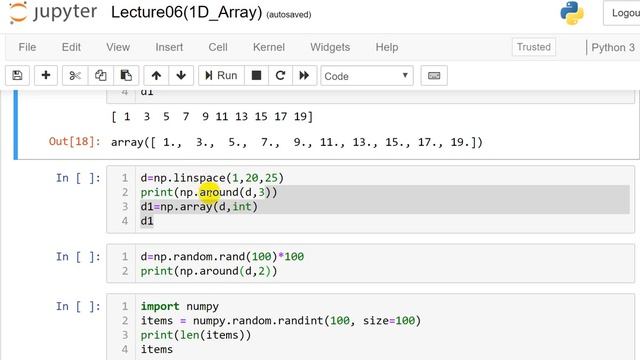Click the Python logo icon
Viewport: 640px width, 360px height.
click(x=572, y=13)
